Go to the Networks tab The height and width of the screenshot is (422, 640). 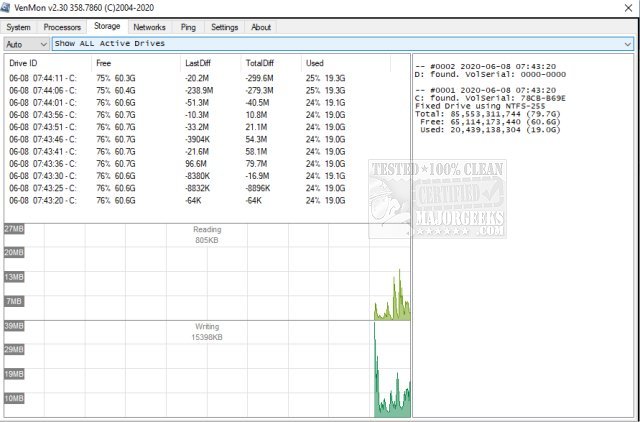149,27
